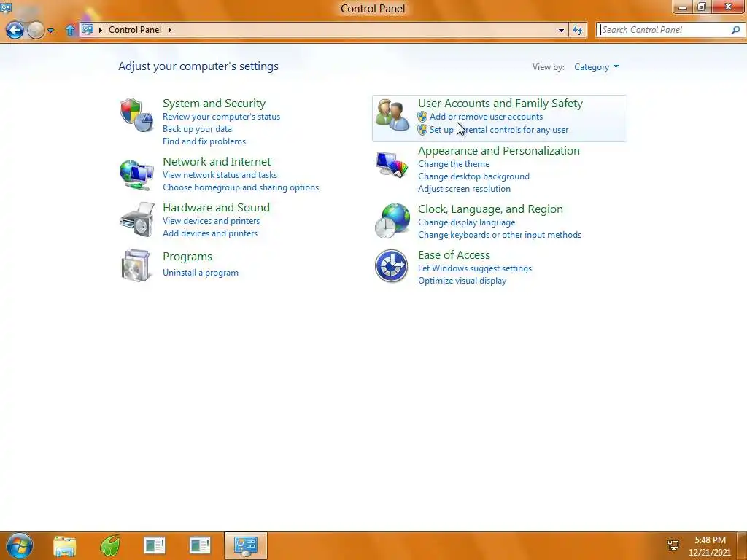Image resolution: width=747 pixels, height=560 pixels.
Task: Launch the green leaf app on the taskbar
Action: coord(110,545)
